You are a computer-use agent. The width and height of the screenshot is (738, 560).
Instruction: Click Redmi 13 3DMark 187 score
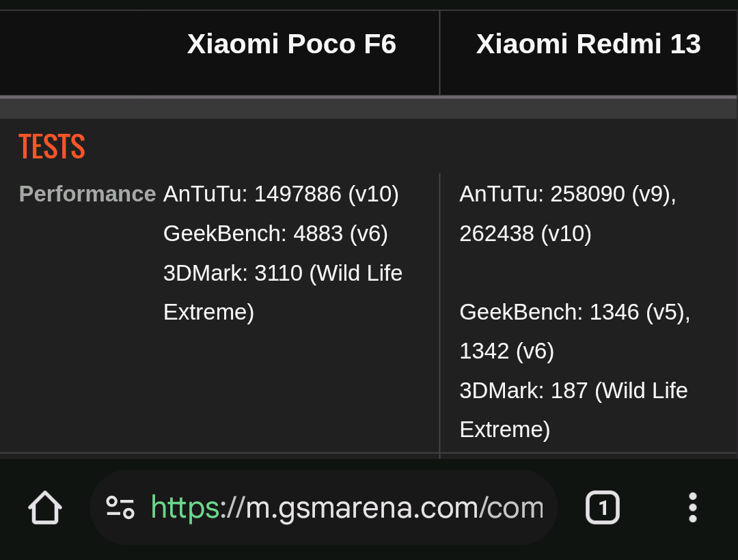[x=573, y=391]
